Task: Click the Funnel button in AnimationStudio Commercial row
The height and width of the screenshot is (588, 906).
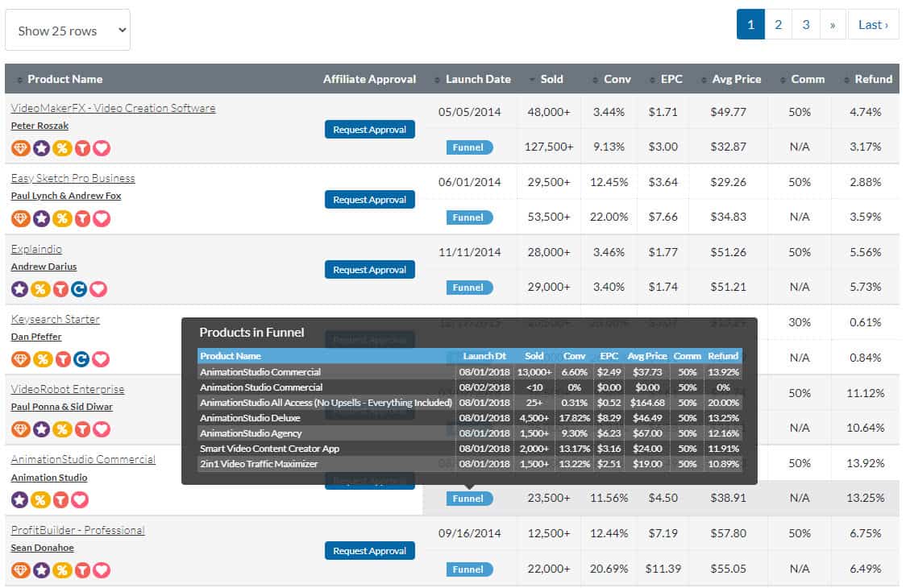Action: 469,499
